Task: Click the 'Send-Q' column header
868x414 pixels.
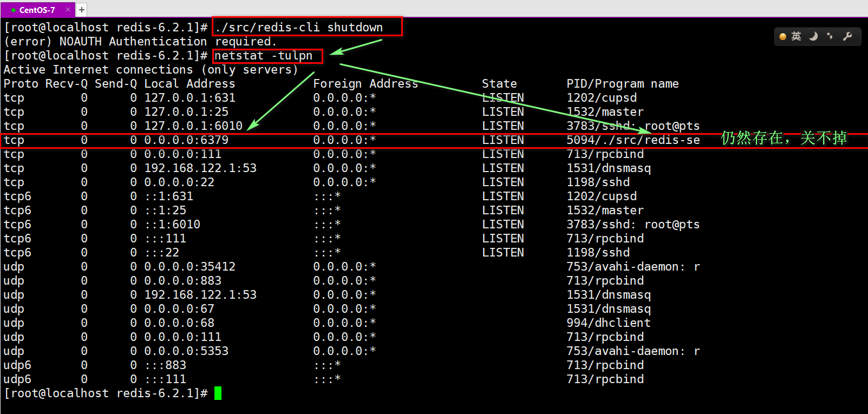Action: (116, 83)
